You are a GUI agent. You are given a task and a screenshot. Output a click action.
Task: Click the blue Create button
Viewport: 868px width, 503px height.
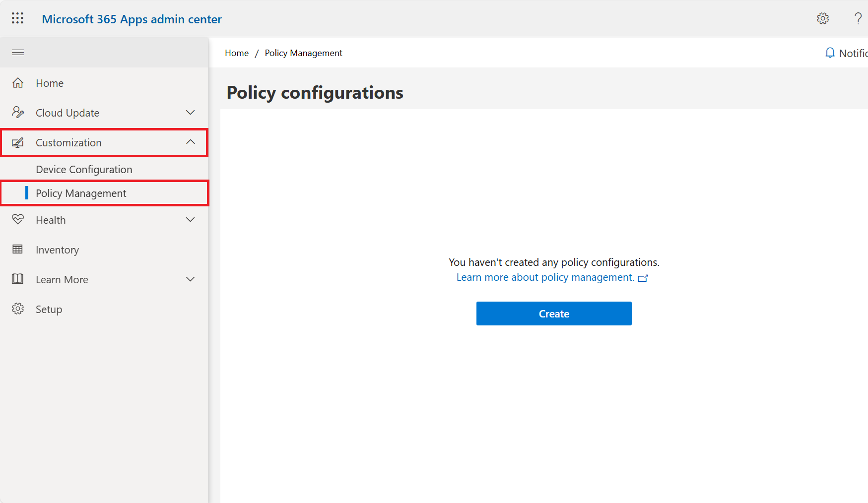(554, 314)
